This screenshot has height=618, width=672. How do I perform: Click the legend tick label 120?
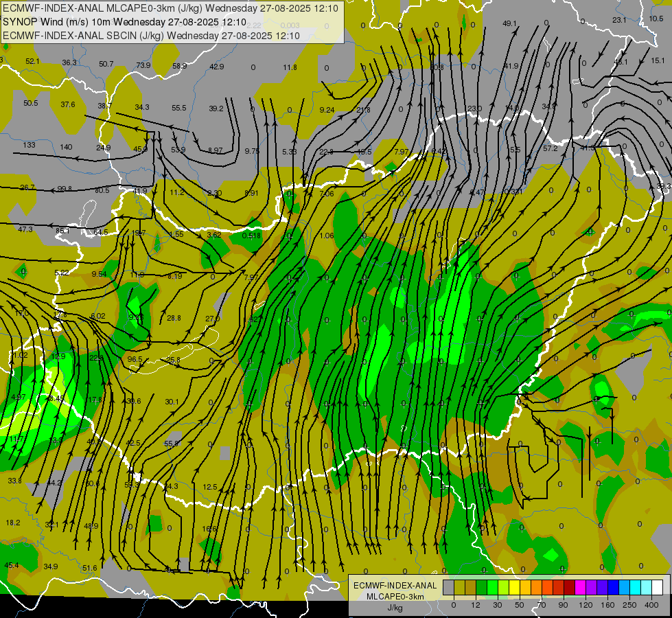pos(586,605)
